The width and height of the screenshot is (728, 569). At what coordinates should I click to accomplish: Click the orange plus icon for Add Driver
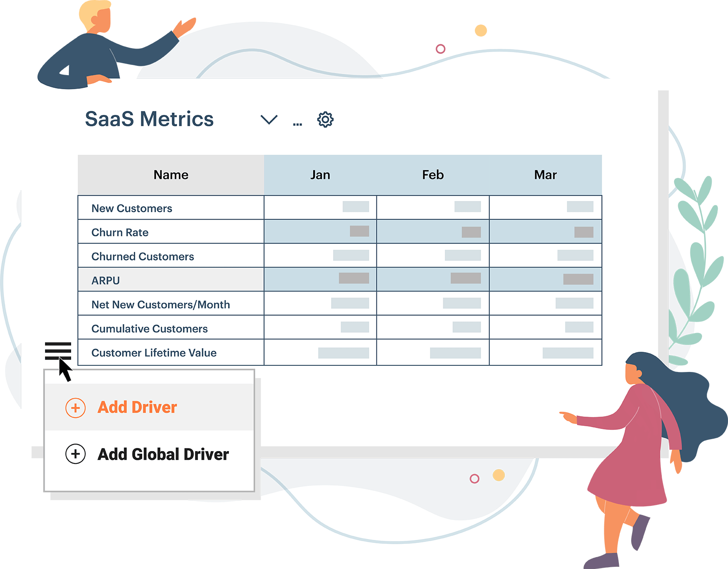76,408
